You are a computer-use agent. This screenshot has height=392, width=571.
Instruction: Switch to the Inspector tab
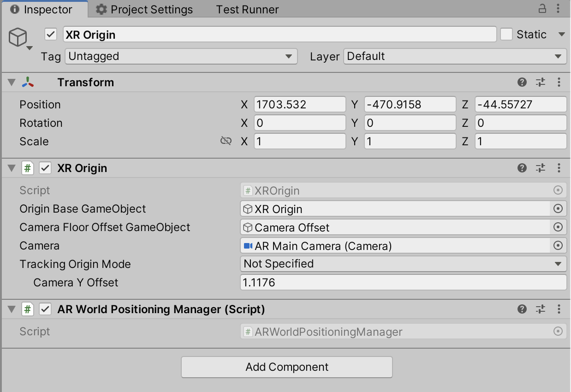point(44,9)
